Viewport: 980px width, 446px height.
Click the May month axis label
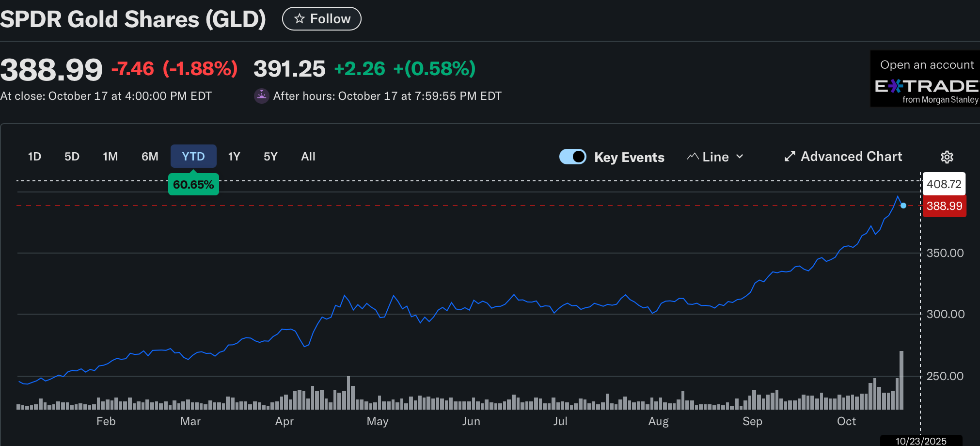[x=378, y=421]
